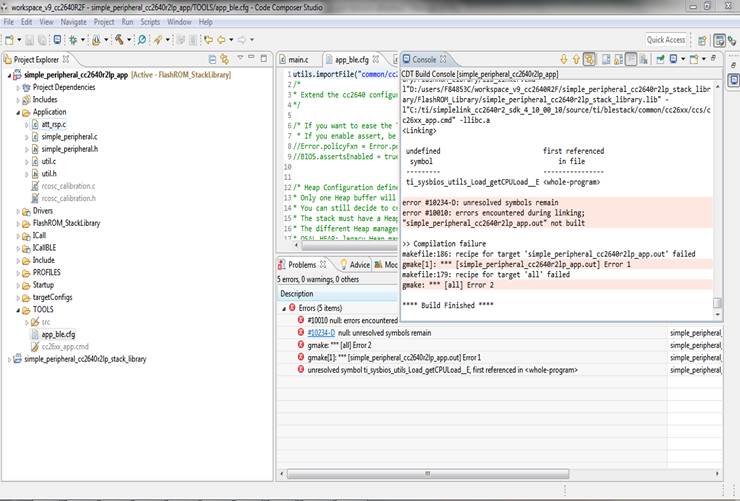Click Problems horizontal scrollbar thumb
This screenshot has width=740, height=501.
click(428, 473)
